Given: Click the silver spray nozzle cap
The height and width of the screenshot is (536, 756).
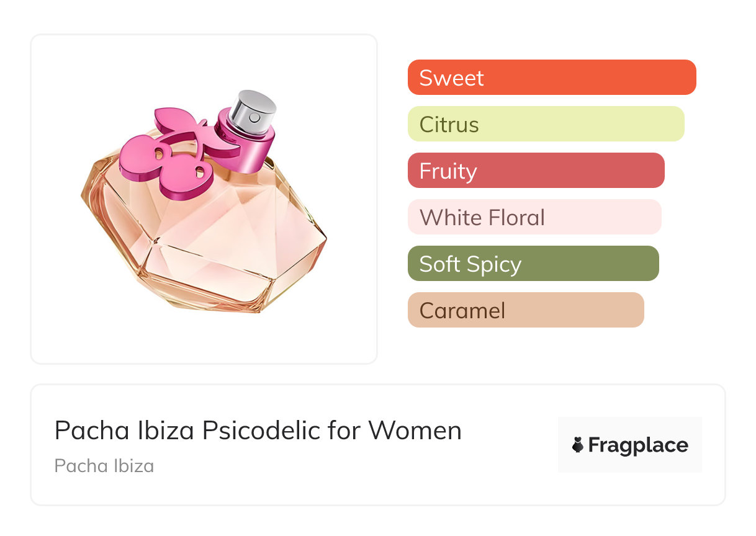Looking at the screenshot, I should click(x=253, y=109).
